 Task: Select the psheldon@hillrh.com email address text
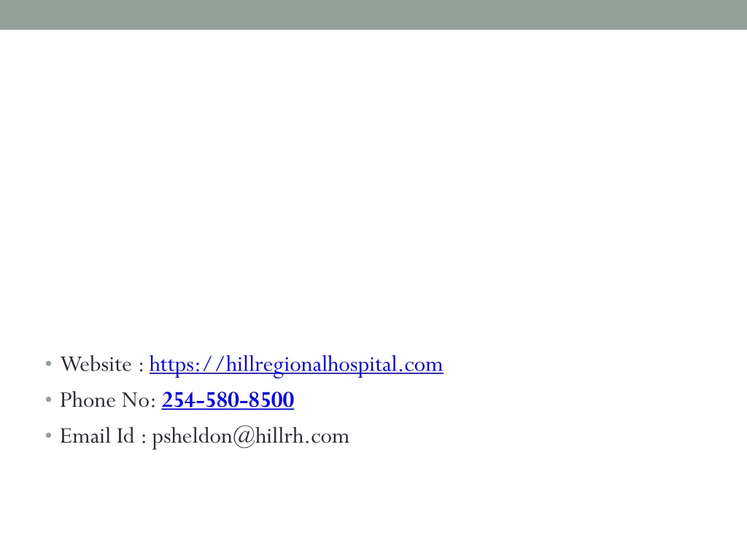tap(251, 437)
